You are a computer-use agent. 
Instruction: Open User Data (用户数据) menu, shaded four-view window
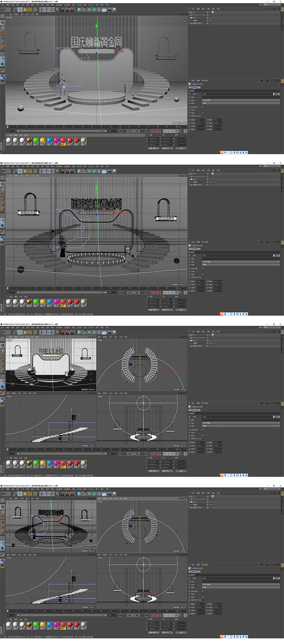205,403
